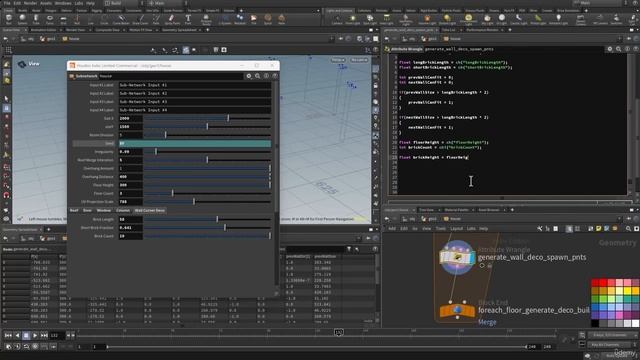Select the Tube shelf tool
Viewport: 640px width, 360px height.
[x=36, y=19]
